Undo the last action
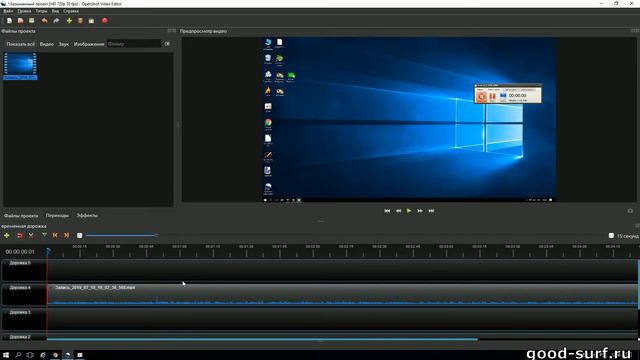The image size is (640, 360). [x=44, y=20]
